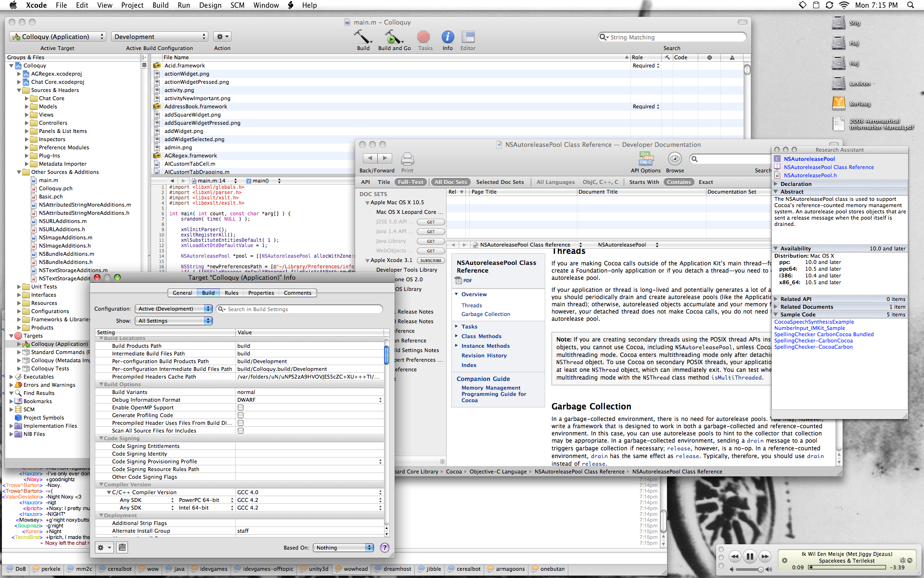Click the music player volume slider
The image size is (924, 578).
(x=749, y=569)
